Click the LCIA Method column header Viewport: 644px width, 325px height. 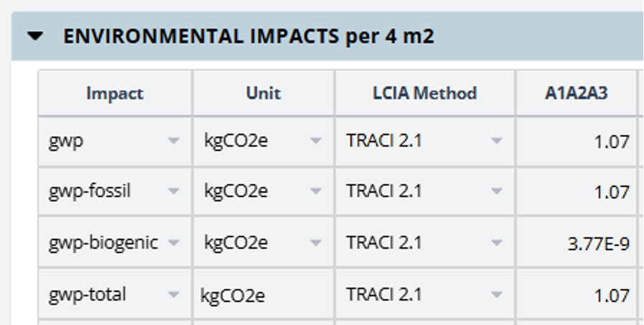click(424, 93)
